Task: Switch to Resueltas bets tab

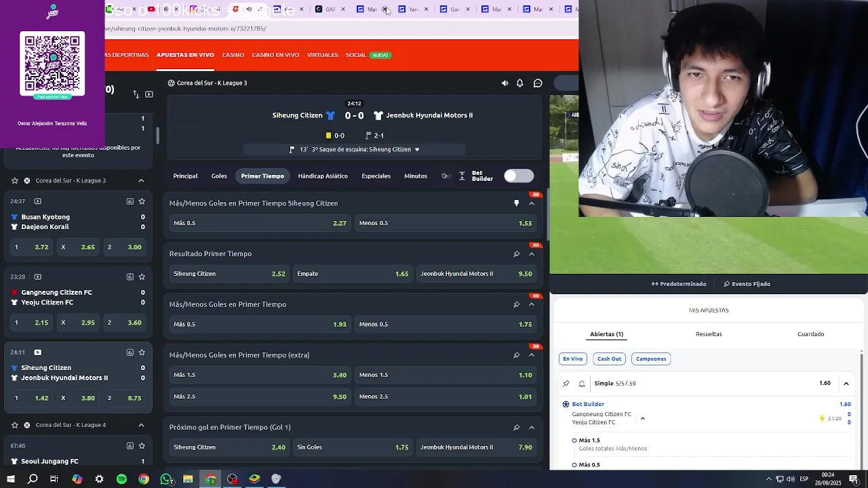Action: [709, 334]
